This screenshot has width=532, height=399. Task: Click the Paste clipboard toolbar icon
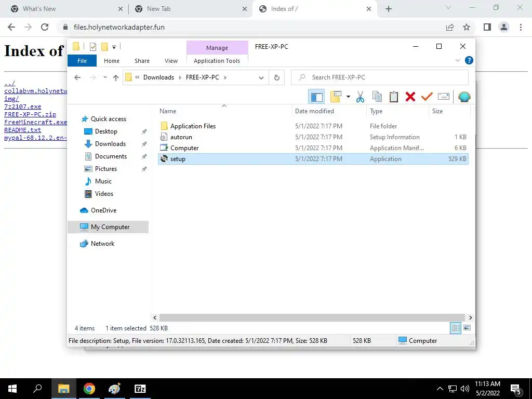pyautogui.click(x=394, y=97)
